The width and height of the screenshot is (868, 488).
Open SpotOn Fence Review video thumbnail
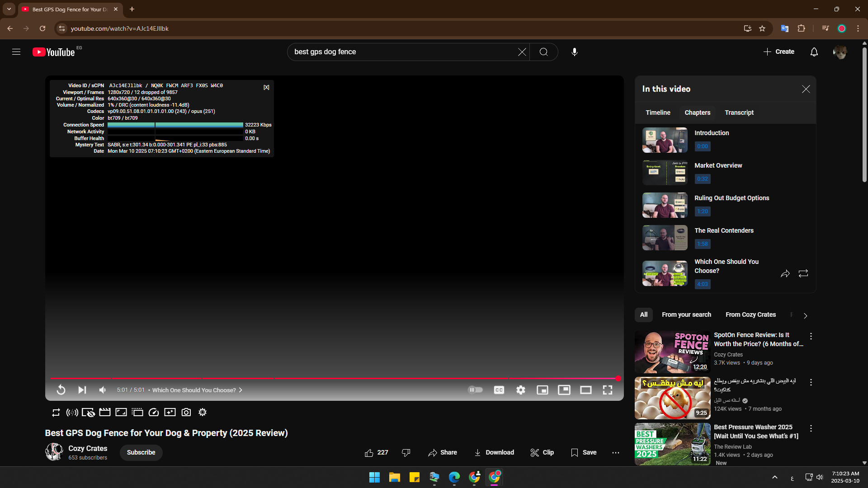pos(672,352)
